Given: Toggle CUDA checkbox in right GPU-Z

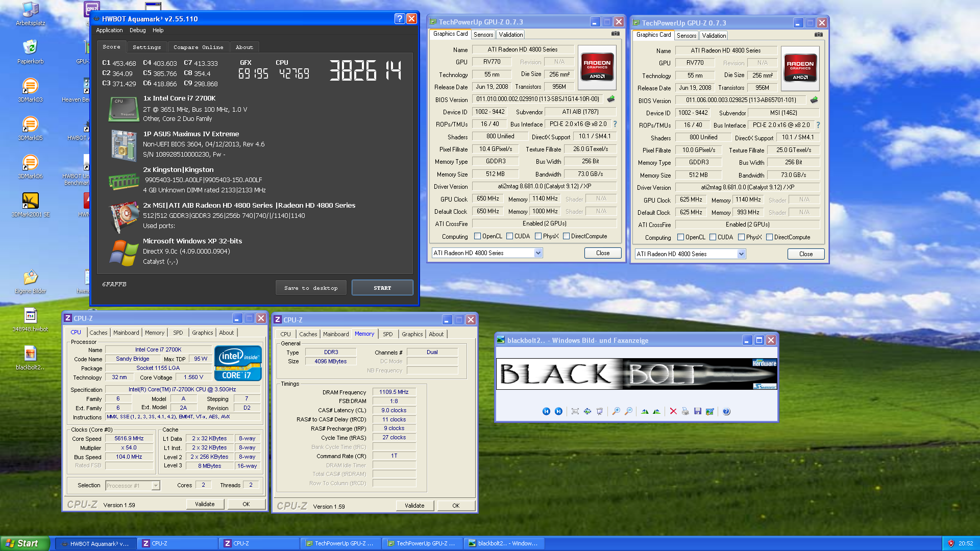Looking at the screenshot, I should [713, 237].
